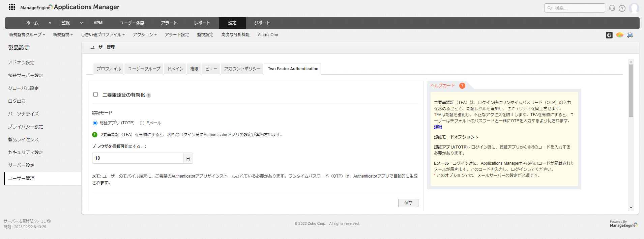Click the tooltip icon beside 二要素認証の有効化
644x239 pixels.
click(x=149, y=96)
